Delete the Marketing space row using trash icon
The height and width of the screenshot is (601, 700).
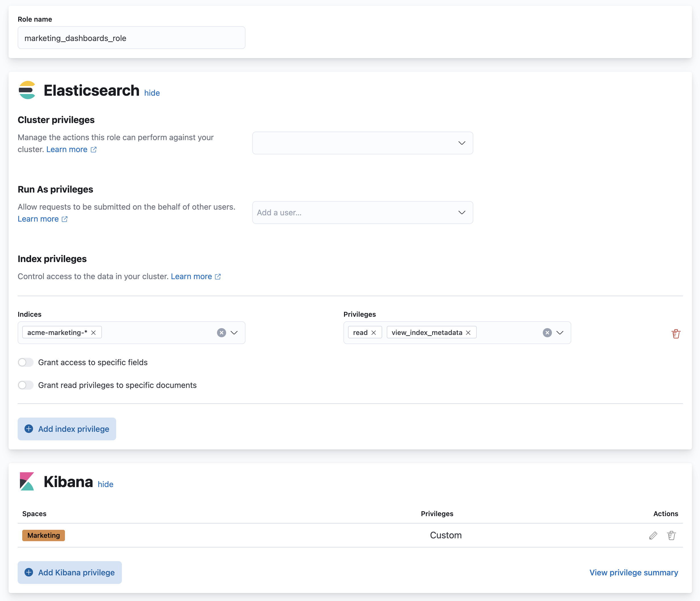[671, 535]
